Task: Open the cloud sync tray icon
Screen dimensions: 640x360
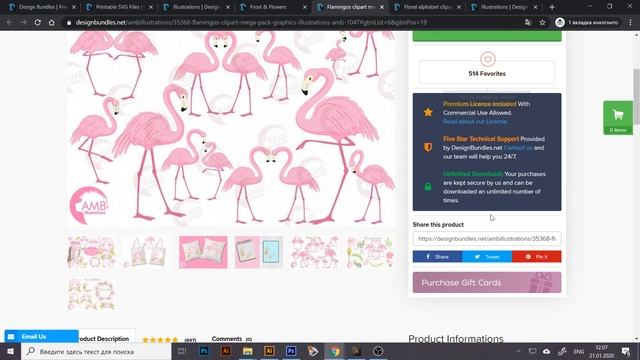Action: [547, 351]
